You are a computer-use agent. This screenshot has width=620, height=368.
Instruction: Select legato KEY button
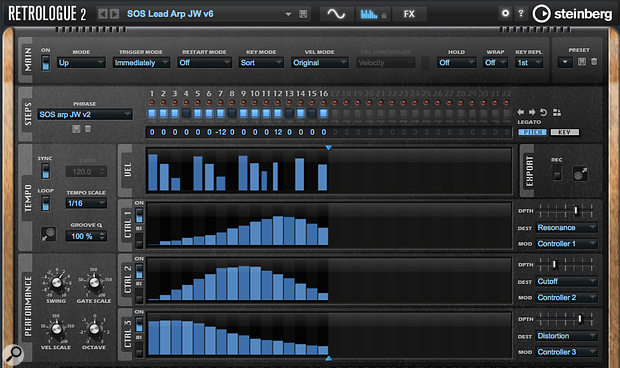[x=564, y=132]
